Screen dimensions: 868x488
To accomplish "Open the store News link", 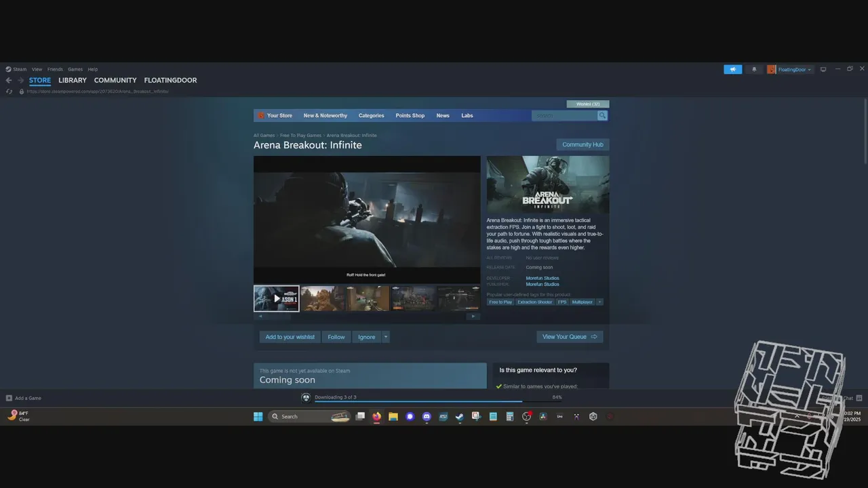I will 443,115.
